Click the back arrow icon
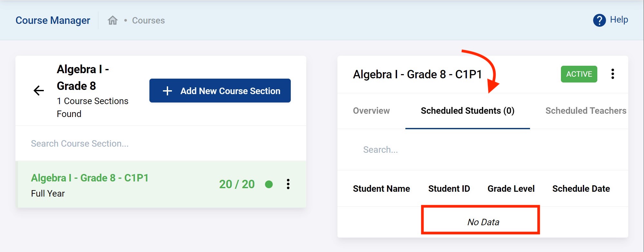 click(39, 91)
